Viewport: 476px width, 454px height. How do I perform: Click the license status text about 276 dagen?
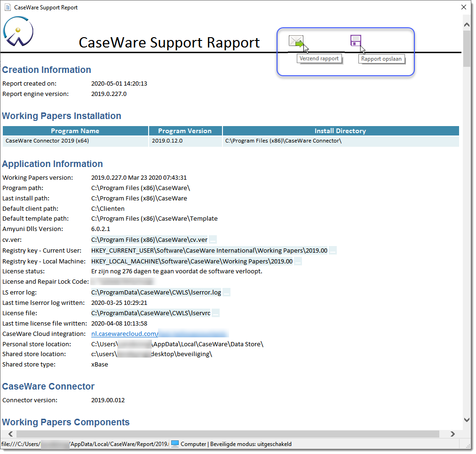point(177,271)
